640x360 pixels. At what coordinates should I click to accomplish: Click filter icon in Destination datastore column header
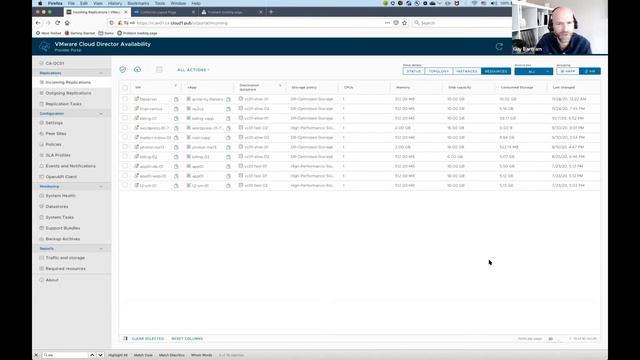point(280,86)
